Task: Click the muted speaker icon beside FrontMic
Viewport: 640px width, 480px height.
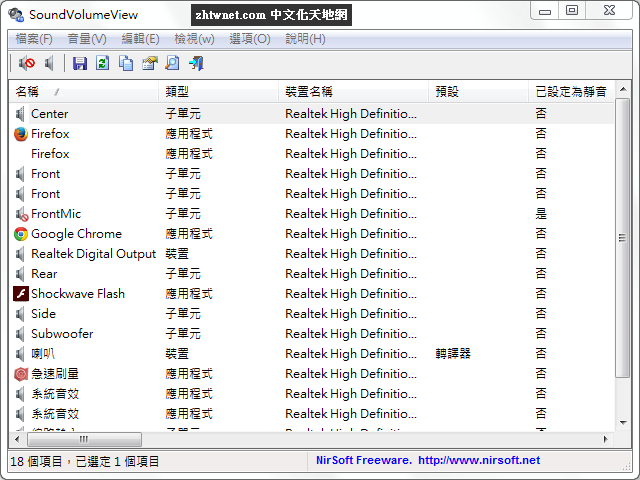Action: [x=21, y=214]
